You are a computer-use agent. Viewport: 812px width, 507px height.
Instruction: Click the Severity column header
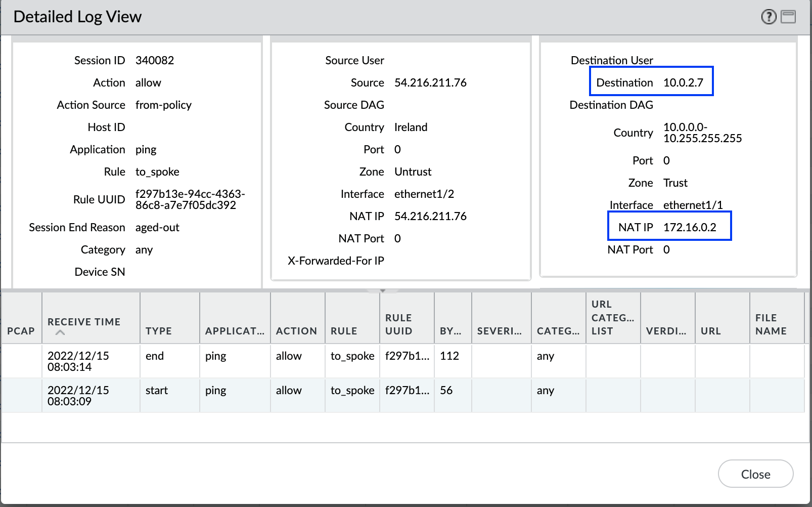coord(499,331)
